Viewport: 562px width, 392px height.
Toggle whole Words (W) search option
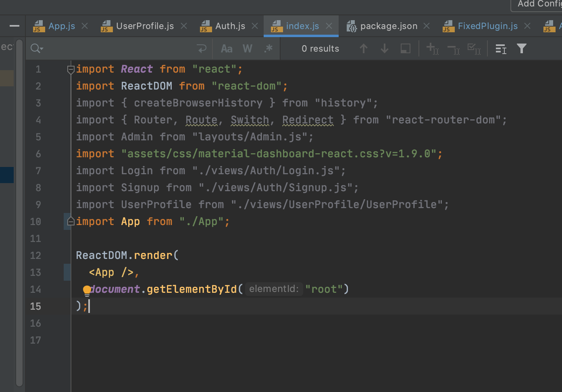pos(248,49)
